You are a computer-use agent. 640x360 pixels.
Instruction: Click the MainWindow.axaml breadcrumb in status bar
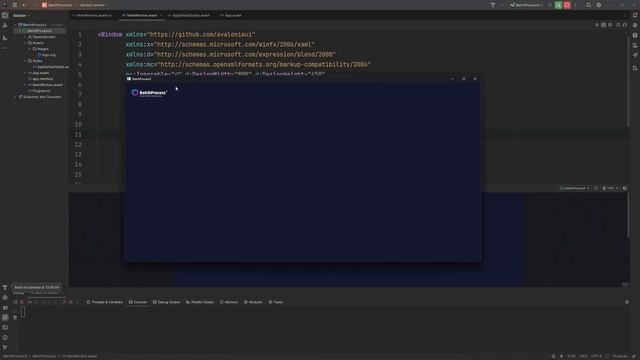(x=80, y=356)
